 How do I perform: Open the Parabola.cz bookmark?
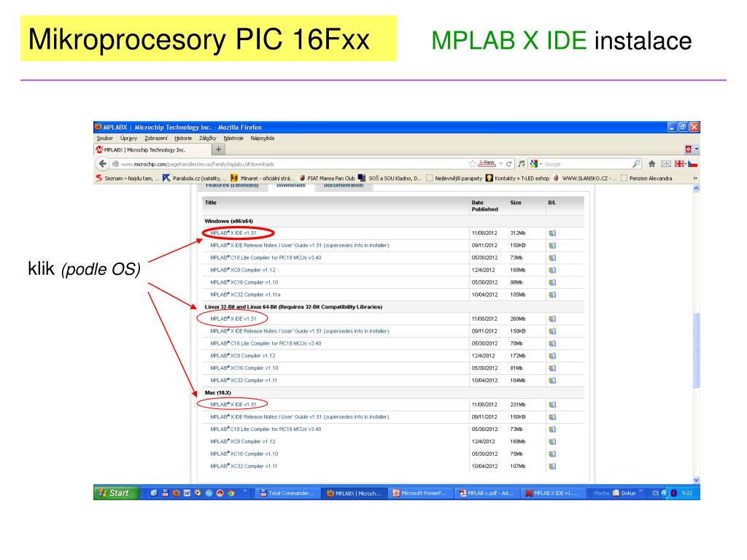click(x=195, y=178)
